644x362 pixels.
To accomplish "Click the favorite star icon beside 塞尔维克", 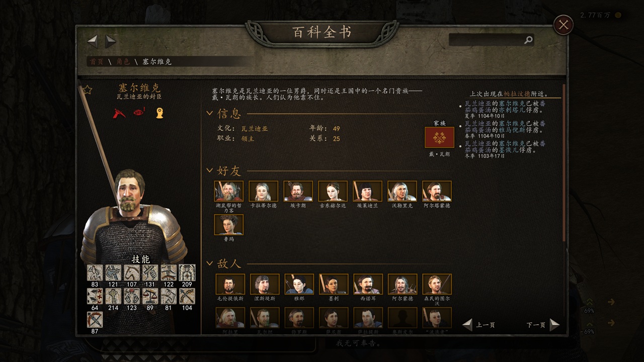I will tap(87, 90).
